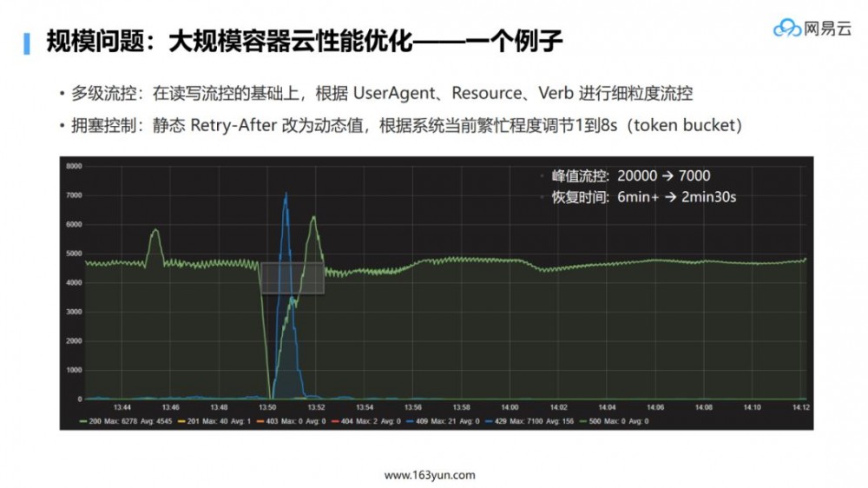The image size is (868, 488).
Task: Toggle the 404 series in chart legend
Action: tap(366, 421)
